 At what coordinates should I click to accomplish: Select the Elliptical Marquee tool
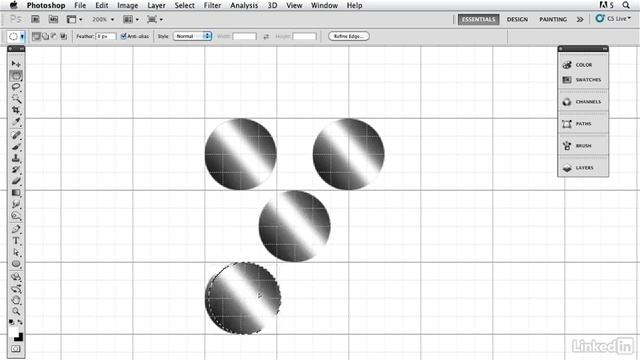[x=16, y=76]
